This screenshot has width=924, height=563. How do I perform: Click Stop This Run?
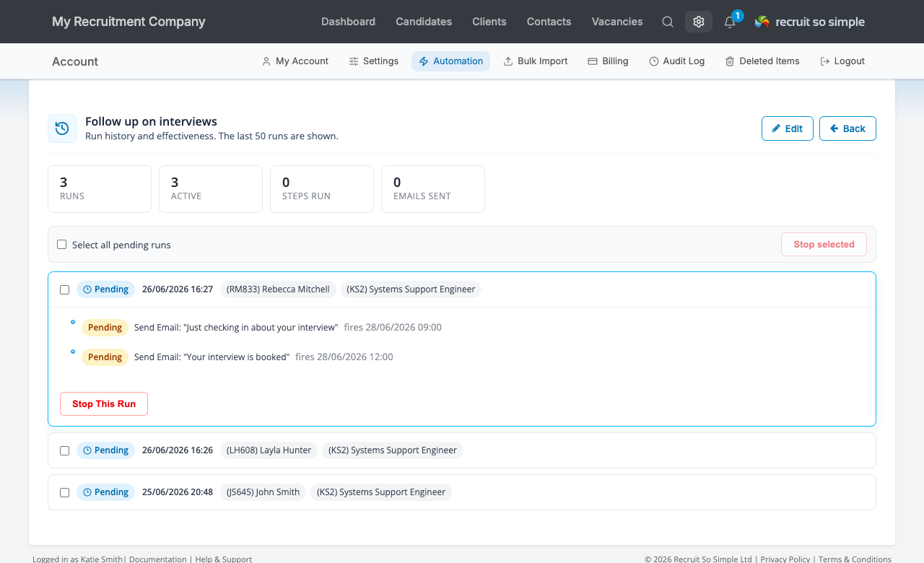tap(104, 404)
